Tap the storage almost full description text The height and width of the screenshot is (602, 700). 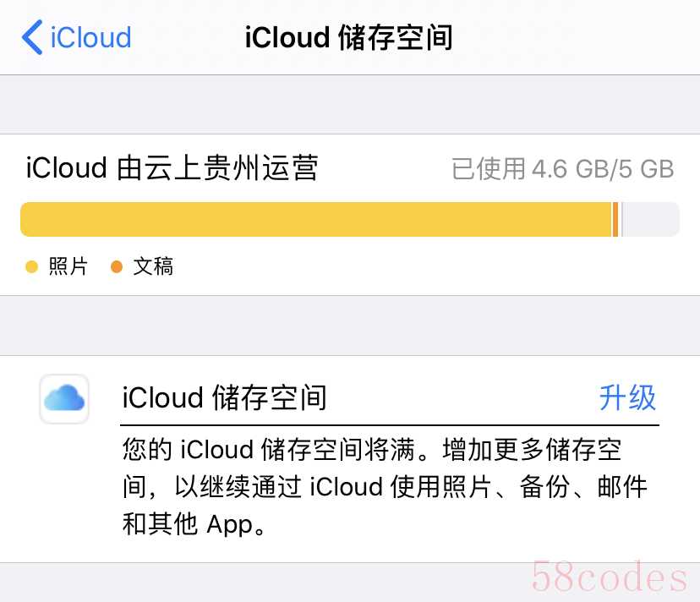pos(385,486)
